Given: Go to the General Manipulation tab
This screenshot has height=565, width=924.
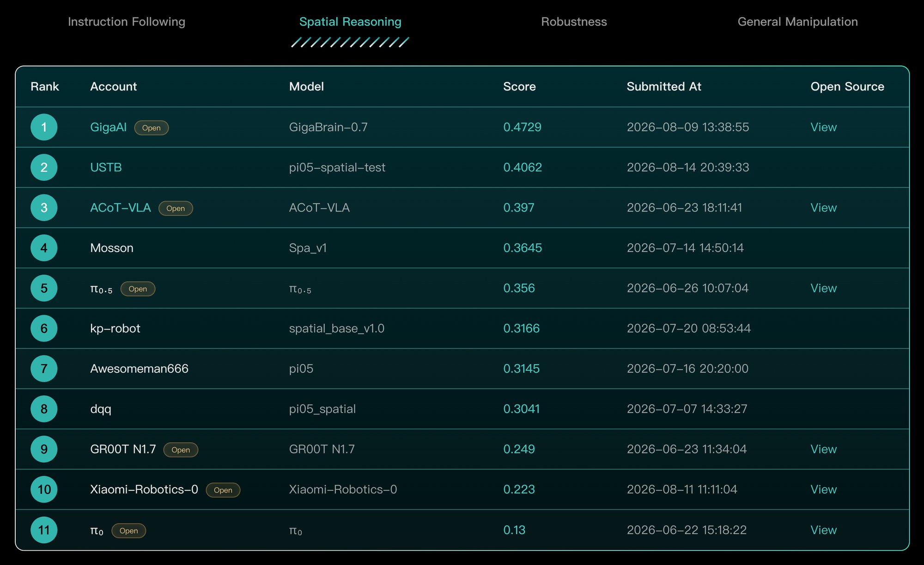Looking at the screenshot, I should [x=797, y=22].
